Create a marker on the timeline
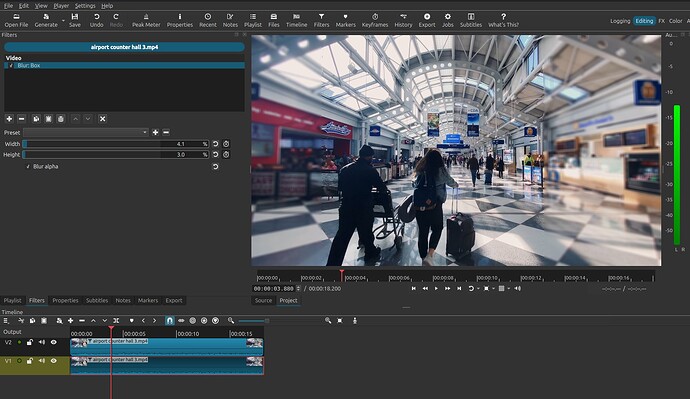 tap(131, 321)
